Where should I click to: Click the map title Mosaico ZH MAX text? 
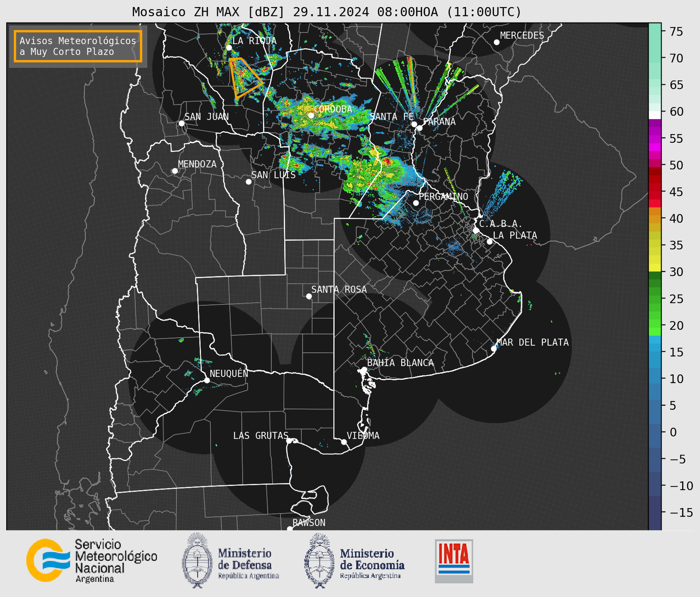pos(327,12)
